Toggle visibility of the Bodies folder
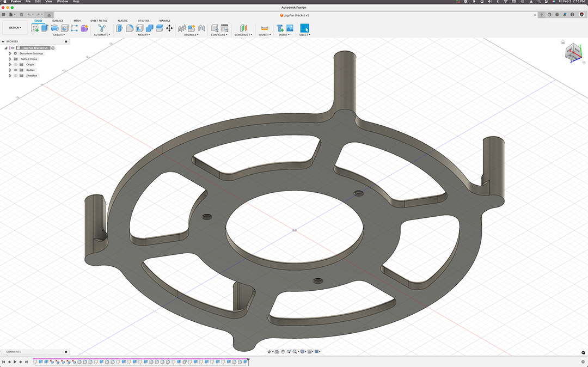Viewport: 588px width, 367px height. point(16,70)
